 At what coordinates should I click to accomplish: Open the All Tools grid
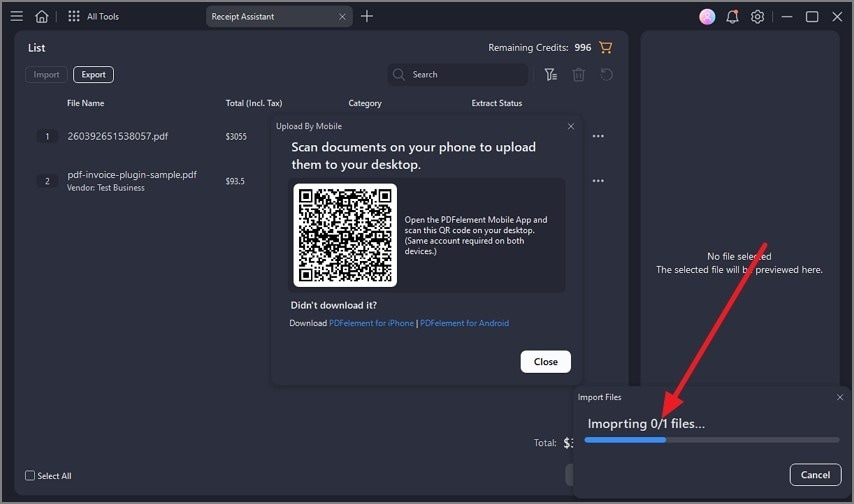93,16
